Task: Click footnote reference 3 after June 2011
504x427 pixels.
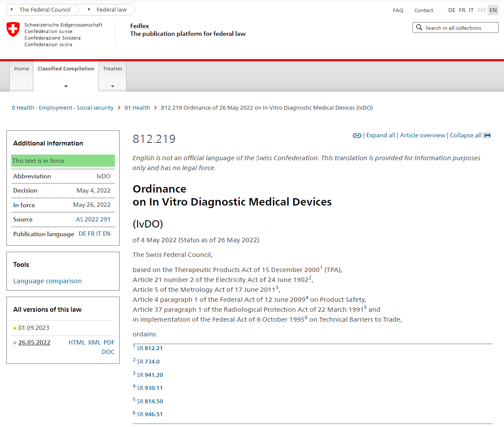Action: point(277,288)
